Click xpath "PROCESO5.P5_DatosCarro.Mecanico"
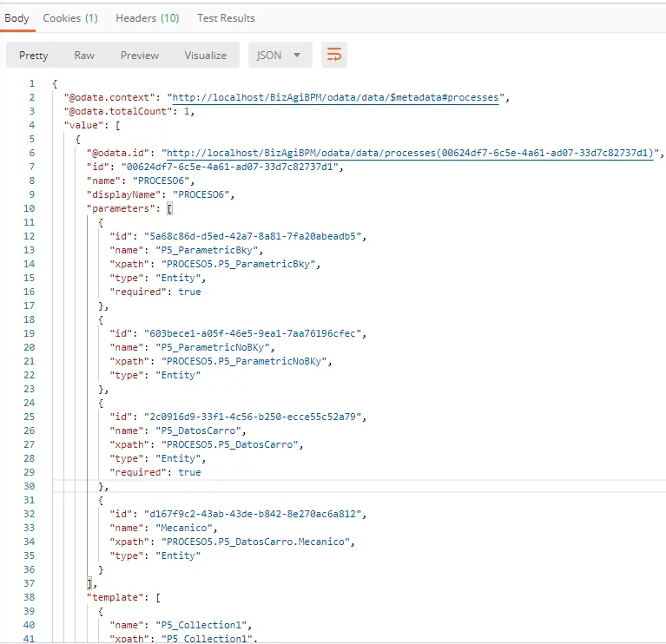666x644 pixels. (x=255, y=542)
